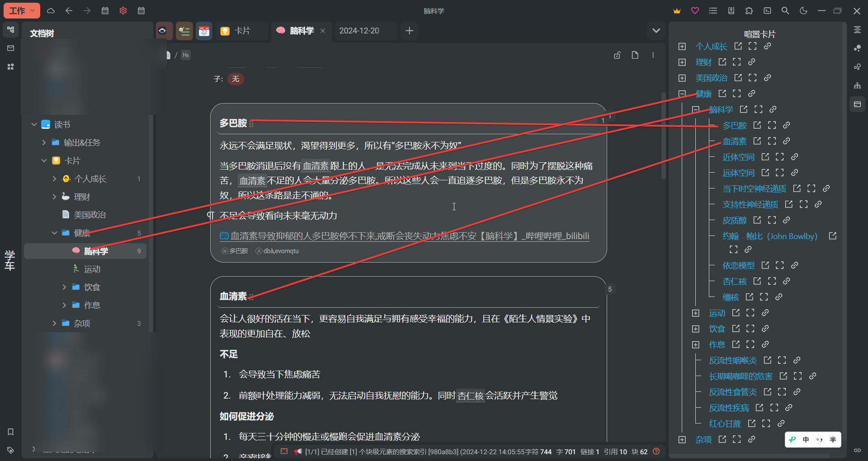
Task: Toggle IME punctuation mode button
Action: click(x=820, y=440)
